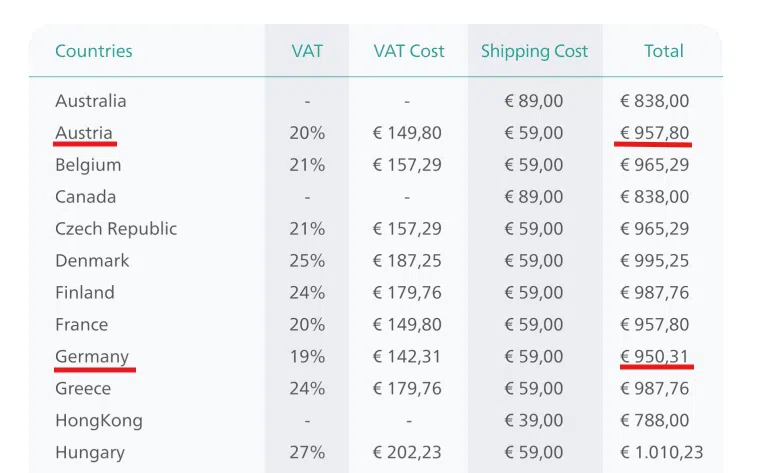Click the Belgium row label
Viewport: 757px width, 473px height.
tap(88, 165)
